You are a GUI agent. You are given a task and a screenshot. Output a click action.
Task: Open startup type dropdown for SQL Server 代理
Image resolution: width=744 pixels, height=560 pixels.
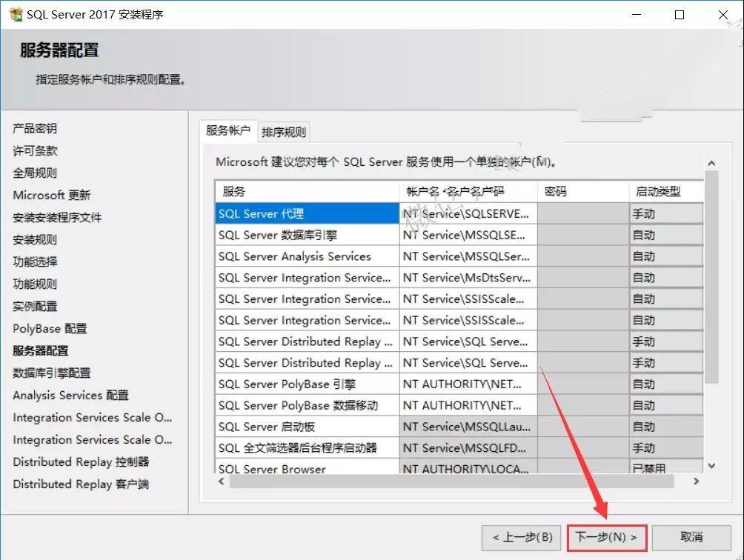[667, 214]
